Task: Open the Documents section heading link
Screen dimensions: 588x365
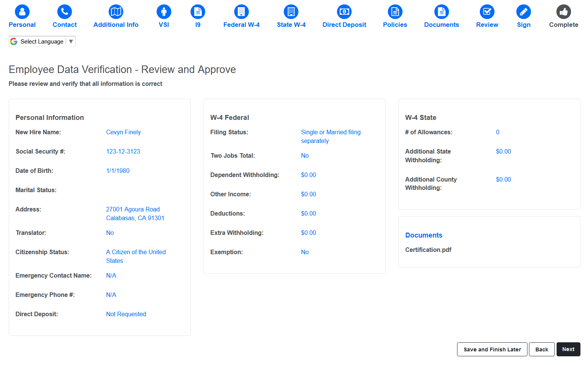Action: click(424, 235)
